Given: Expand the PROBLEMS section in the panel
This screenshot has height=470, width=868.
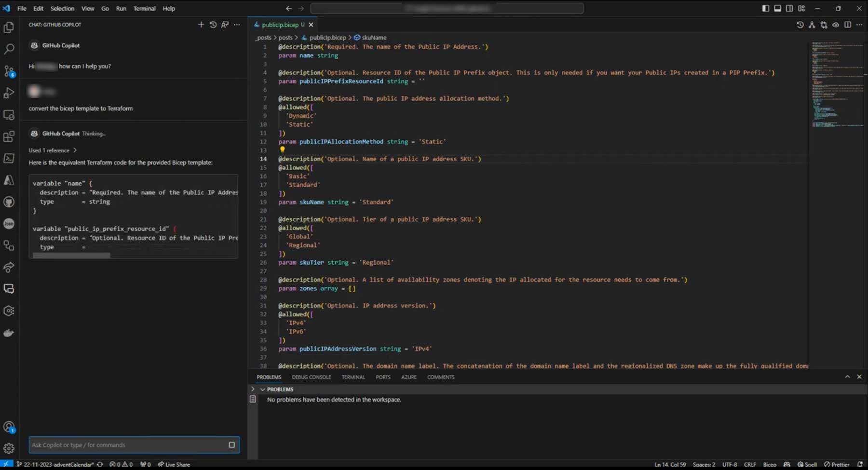Looking at the screenshot, I should (x=263, y=389).
